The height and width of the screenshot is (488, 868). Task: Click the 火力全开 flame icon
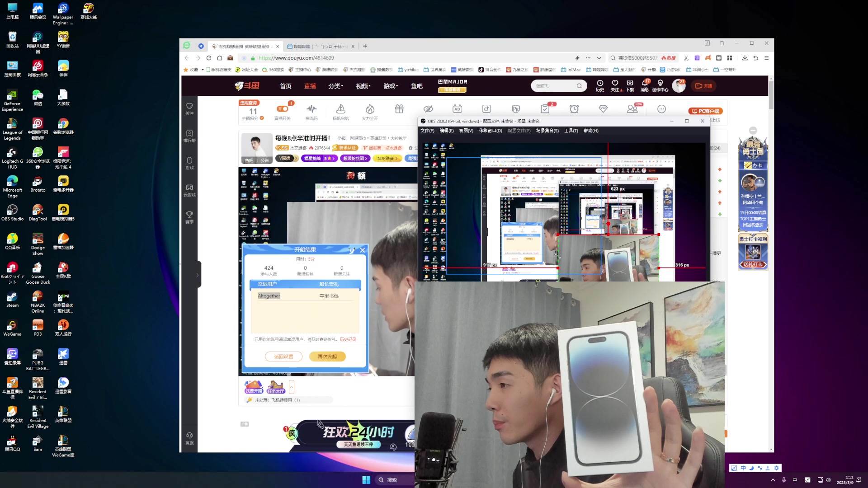pyautogui.click(x=370, y=109)
